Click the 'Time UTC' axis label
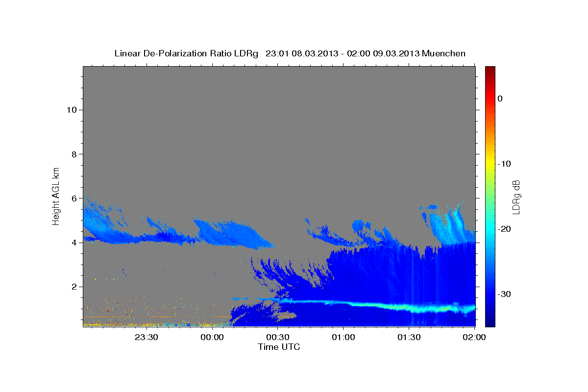The height and width of the screenshot is (392, 588). [279, 347]
